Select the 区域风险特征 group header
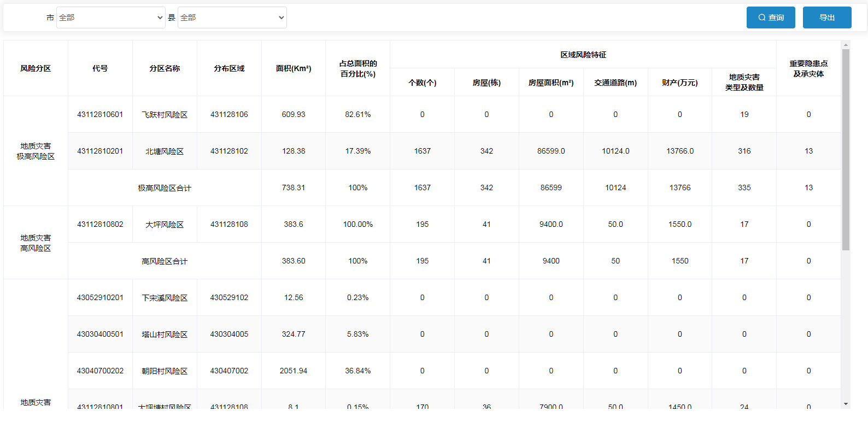Screen dimensions: 868x434 (x=583, y=55)
